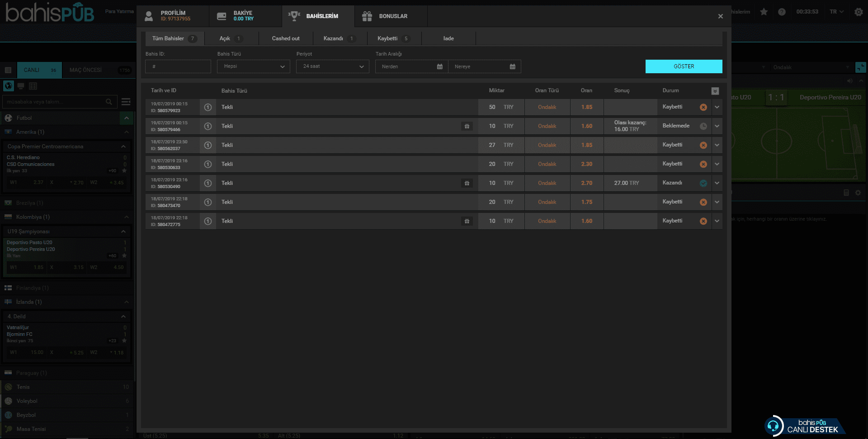The image size is (868, 439).
Task: Select Kaybetti bets tab
Action: [394, 38]
